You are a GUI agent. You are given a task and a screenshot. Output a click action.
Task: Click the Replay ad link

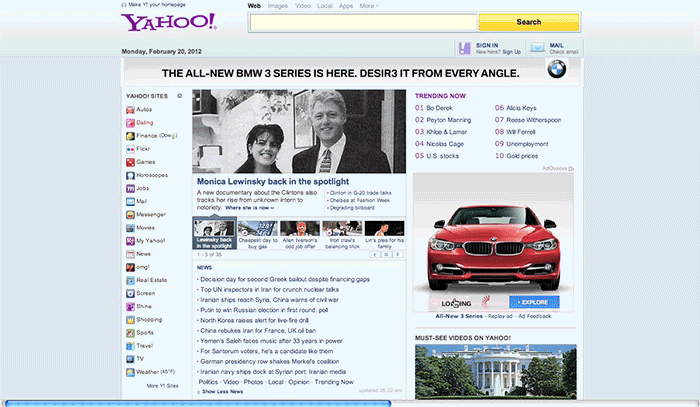[x=500, y=316]
